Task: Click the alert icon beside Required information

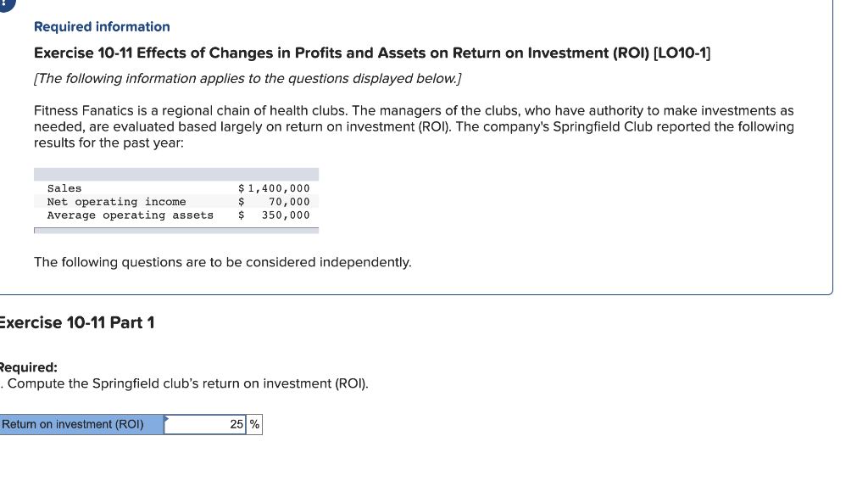Action: point(6,4)
